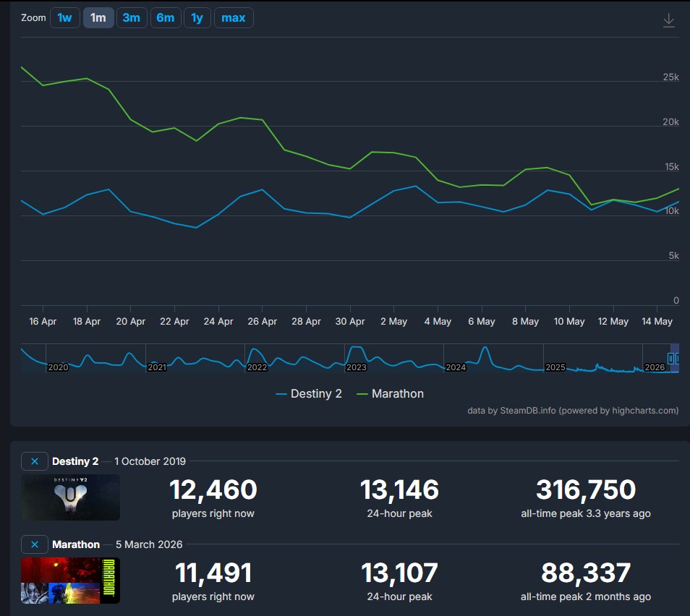This screenshot has width=690, height=616.
Task: Click the 26 Apr x-axis label
Action: (263, 322)
